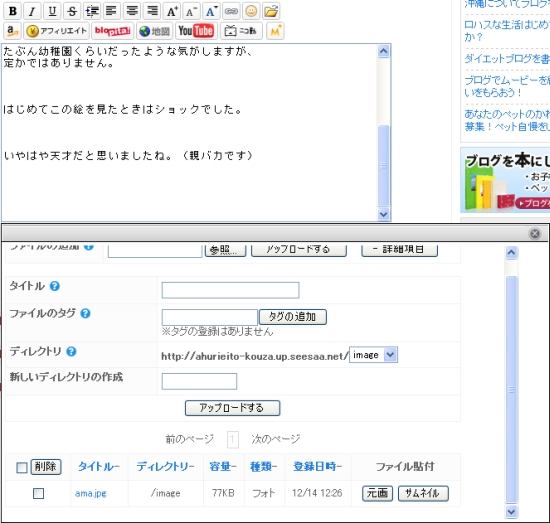The width and height of the screenshot is (550, 523).
Task: Open the Amazon product insert tool
Action: click(x=13, y=31)
